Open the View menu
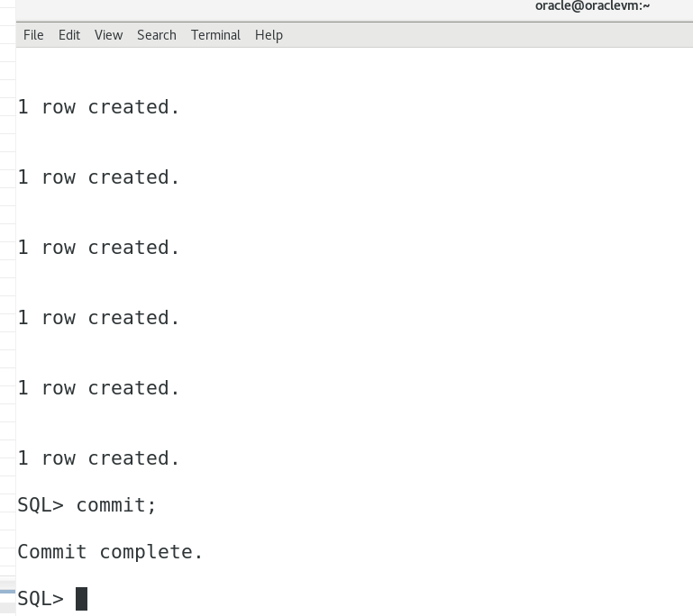Screen dimensions: 693x616 pyautogui.click(x=108, y=35)
